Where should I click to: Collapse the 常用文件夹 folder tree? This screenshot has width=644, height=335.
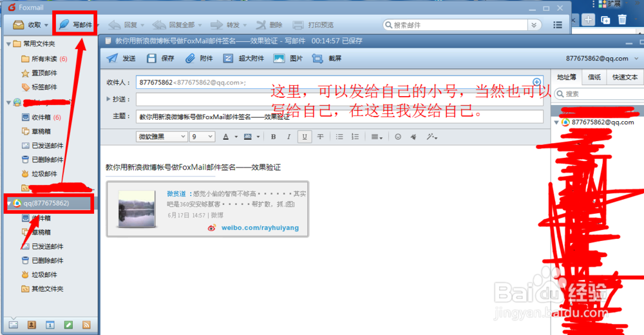tap(8, 44)
